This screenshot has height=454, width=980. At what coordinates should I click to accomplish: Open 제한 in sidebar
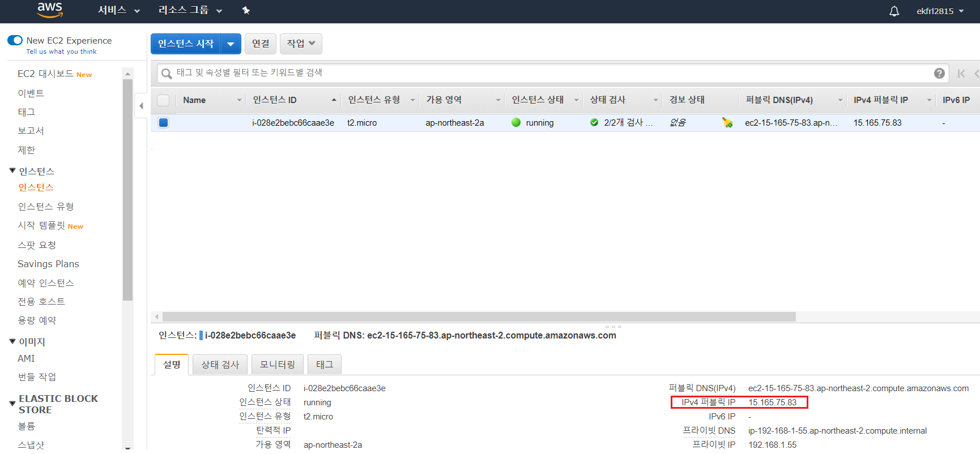pos(26,150)
